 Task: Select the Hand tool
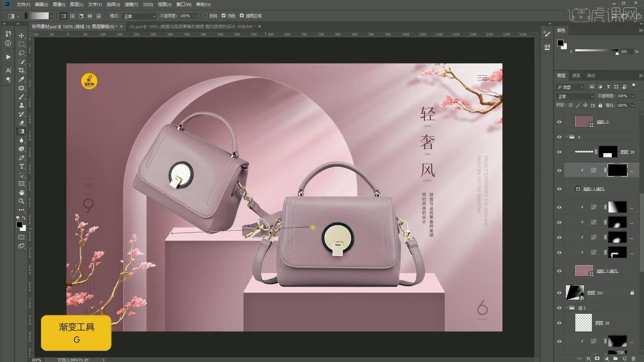(x=21, y=192)
